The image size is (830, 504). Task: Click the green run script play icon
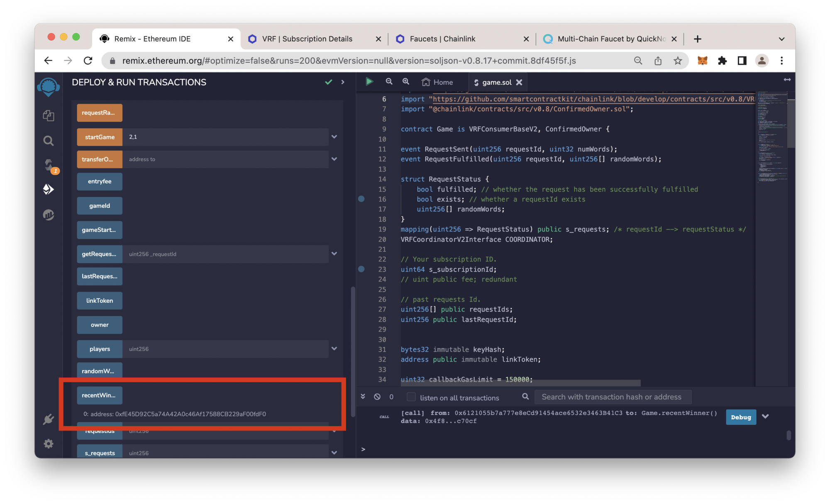click(x=369, y=82)
